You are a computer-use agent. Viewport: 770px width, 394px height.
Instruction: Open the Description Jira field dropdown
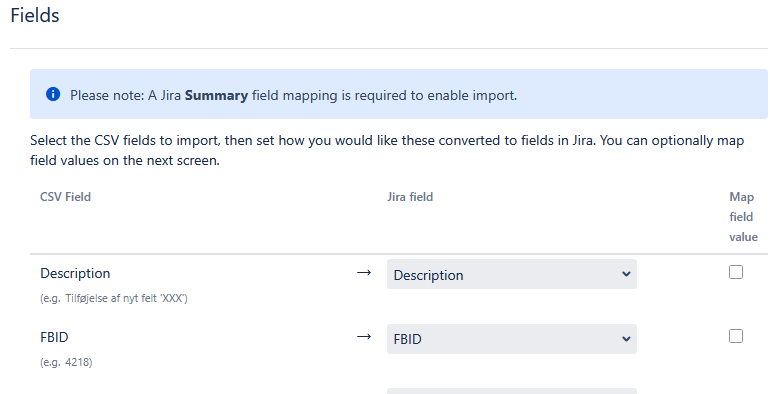point(512,274)
